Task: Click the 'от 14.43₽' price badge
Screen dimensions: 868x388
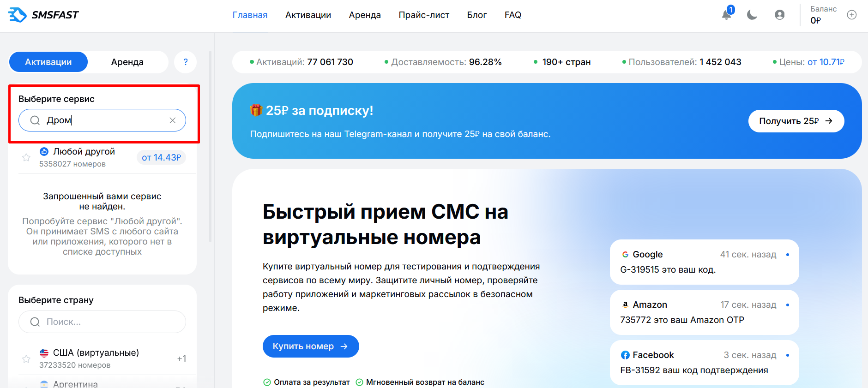Action: tap(161, 158)
